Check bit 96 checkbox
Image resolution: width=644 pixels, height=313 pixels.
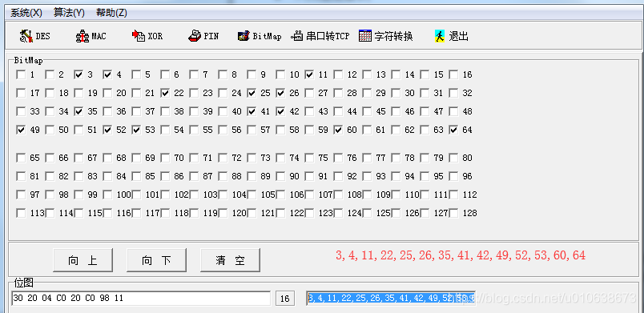click(453, 176)
